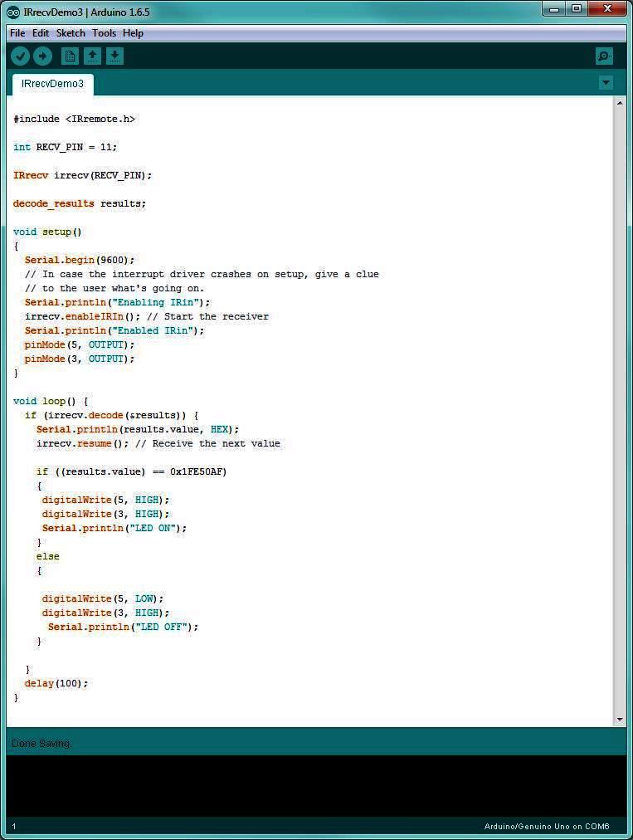Select the IRrecvDemo3 tab

52,84
